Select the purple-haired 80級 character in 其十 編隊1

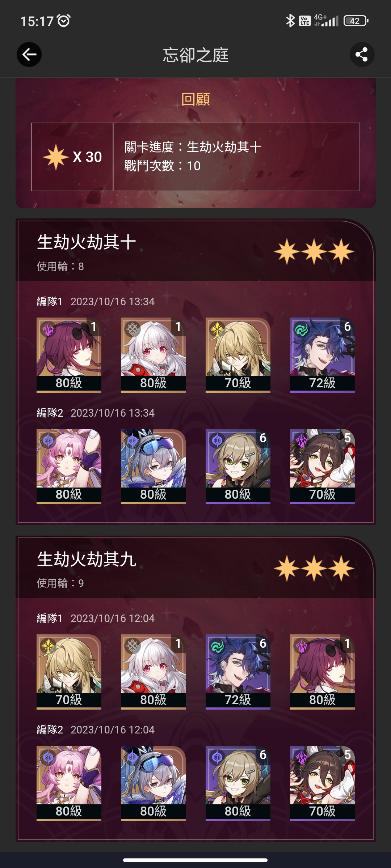pos(69,355)
